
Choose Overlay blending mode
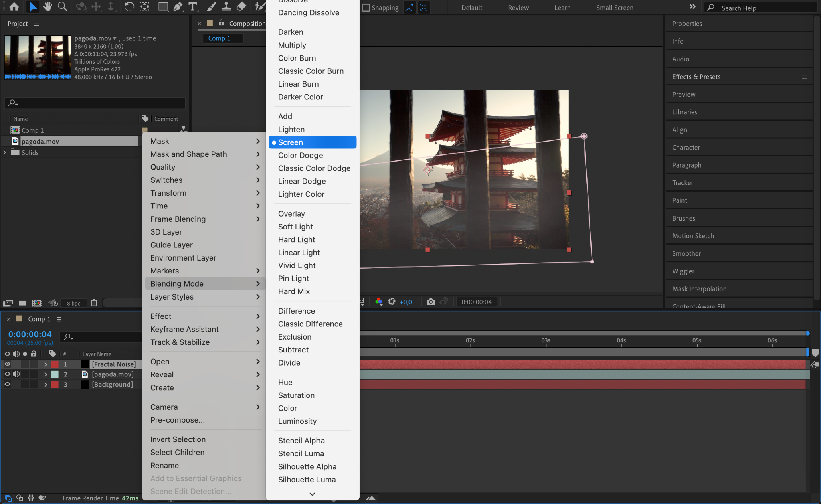tap(291, 214)
